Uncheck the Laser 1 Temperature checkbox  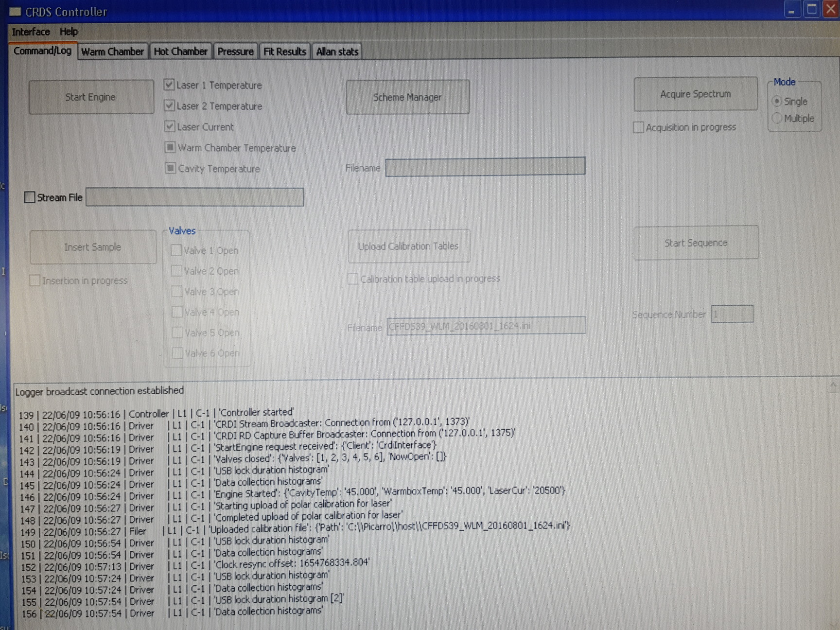pos(169,85)
